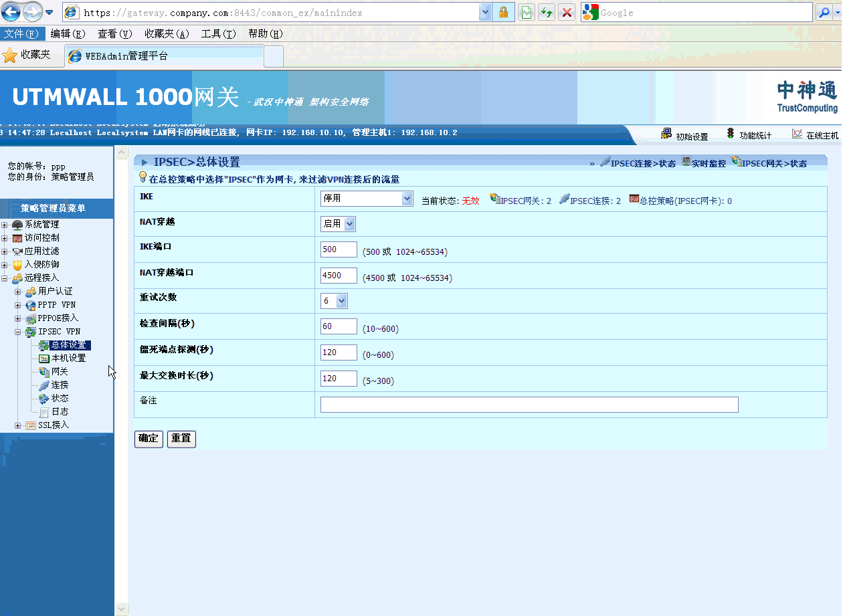Click the 备注 remarks text field
Screen dimensions: 843x616
click(529, 405)
